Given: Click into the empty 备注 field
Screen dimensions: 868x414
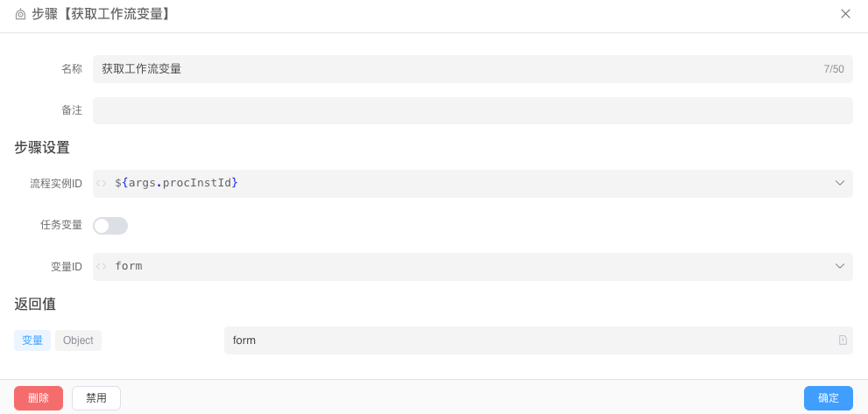Looking at the screenshot, I should [x=473, y=110].
